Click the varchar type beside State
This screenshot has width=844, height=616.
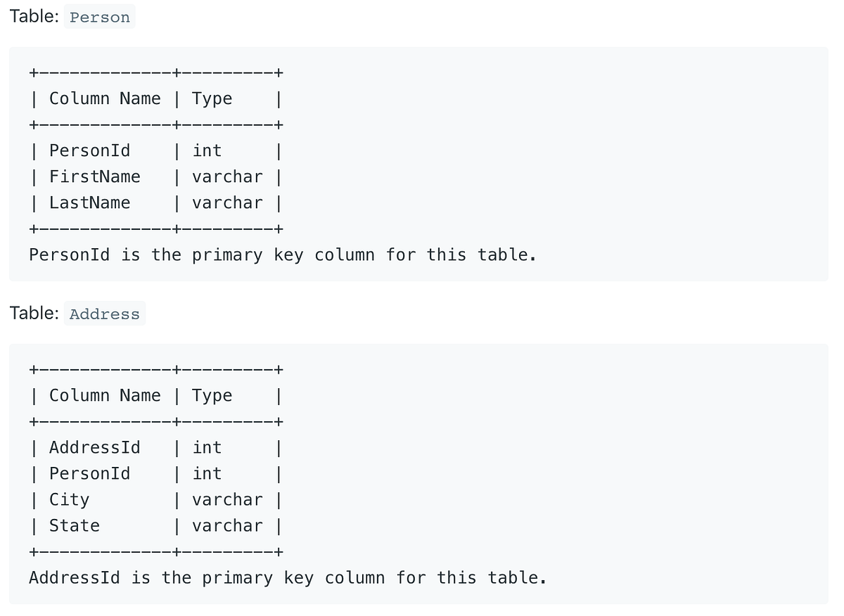coord(227,525)
